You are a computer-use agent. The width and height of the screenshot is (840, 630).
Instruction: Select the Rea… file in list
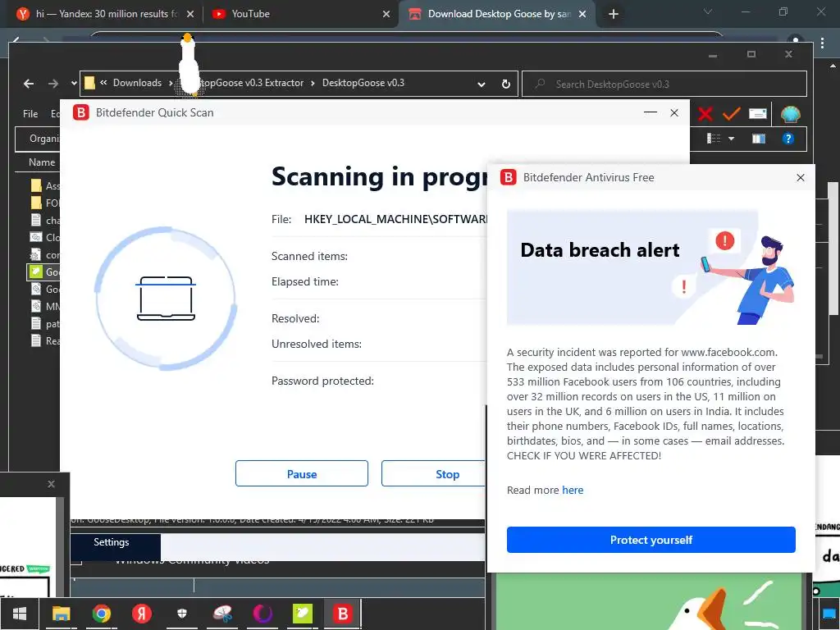(x=45, y=340)
